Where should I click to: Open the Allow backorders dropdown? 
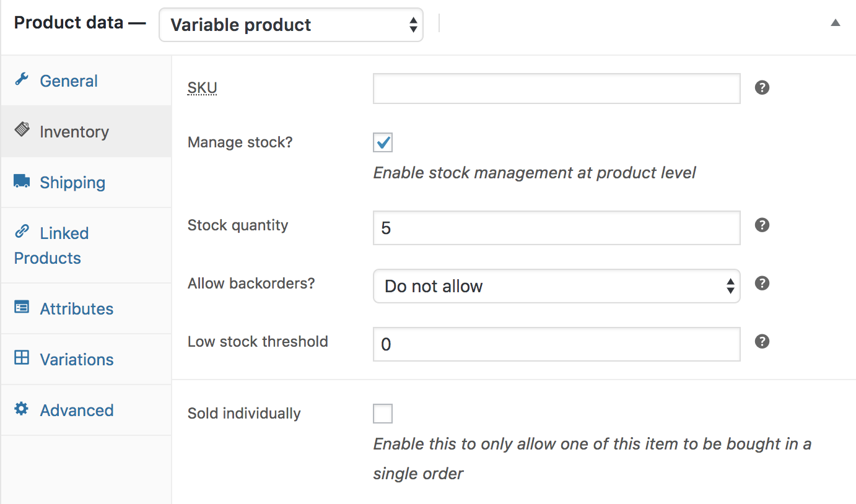[556, 286]
